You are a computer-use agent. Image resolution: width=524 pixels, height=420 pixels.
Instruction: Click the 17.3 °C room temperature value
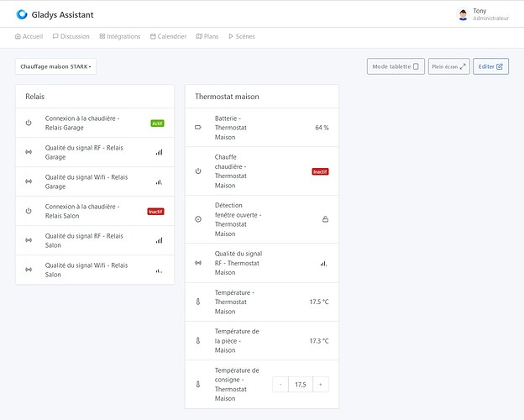click(319, 341)
